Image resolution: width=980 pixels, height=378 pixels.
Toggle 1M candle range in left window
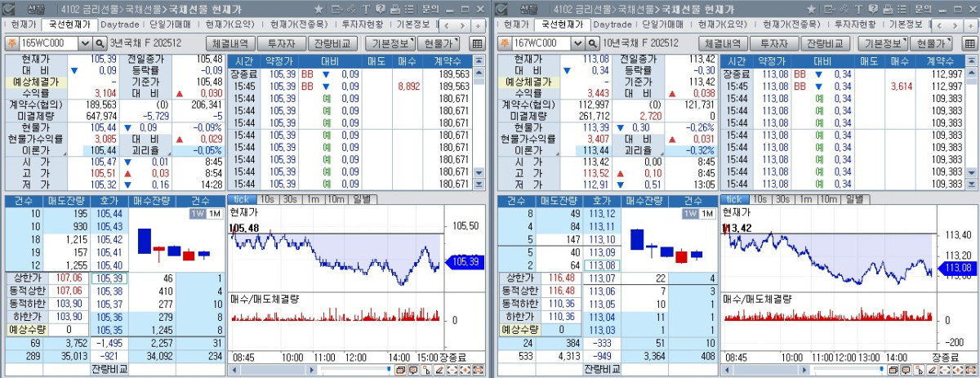point(214,213)
